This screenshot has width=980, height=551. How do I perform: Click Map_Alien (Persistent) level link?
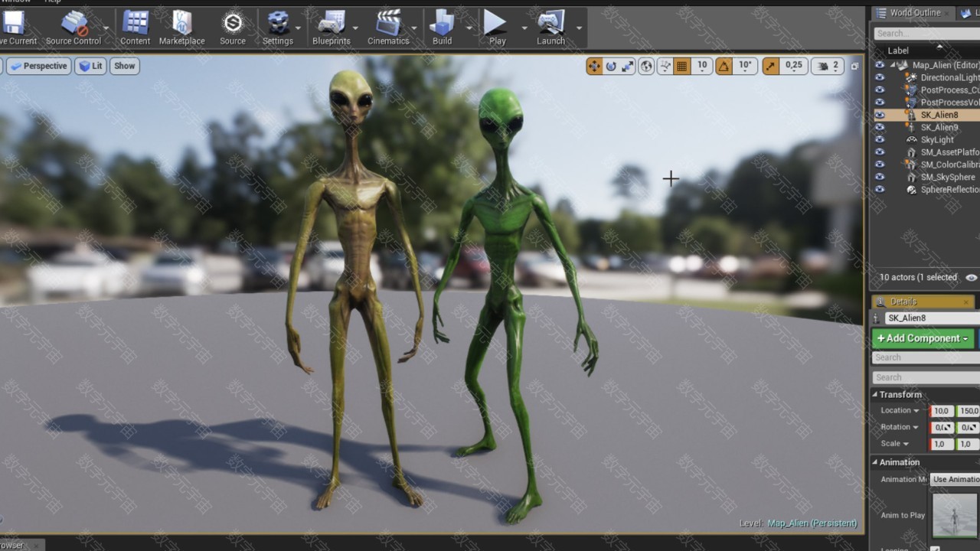[812, 523]
